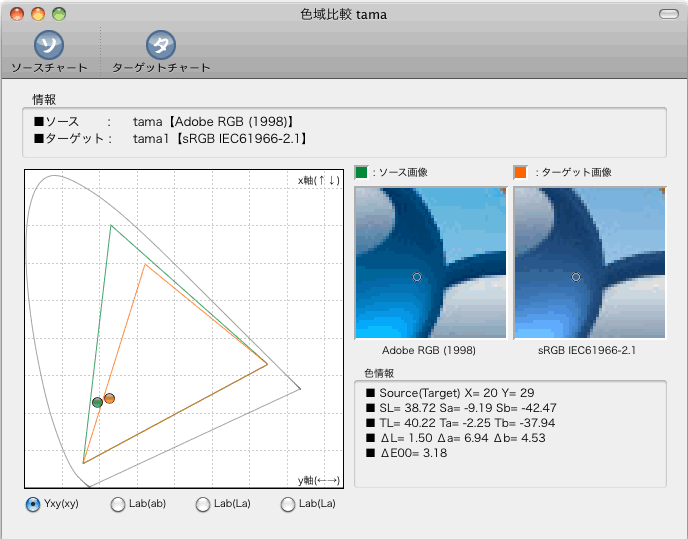688x539 pixels.
Task: Click the Adobe RGB (1998) source image preview
Action: (430, 263)
